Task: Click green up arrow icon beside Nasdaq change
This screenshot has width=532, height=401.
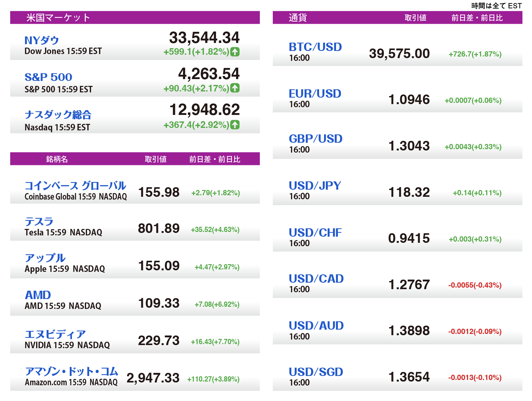Action: tap(235, 125)
